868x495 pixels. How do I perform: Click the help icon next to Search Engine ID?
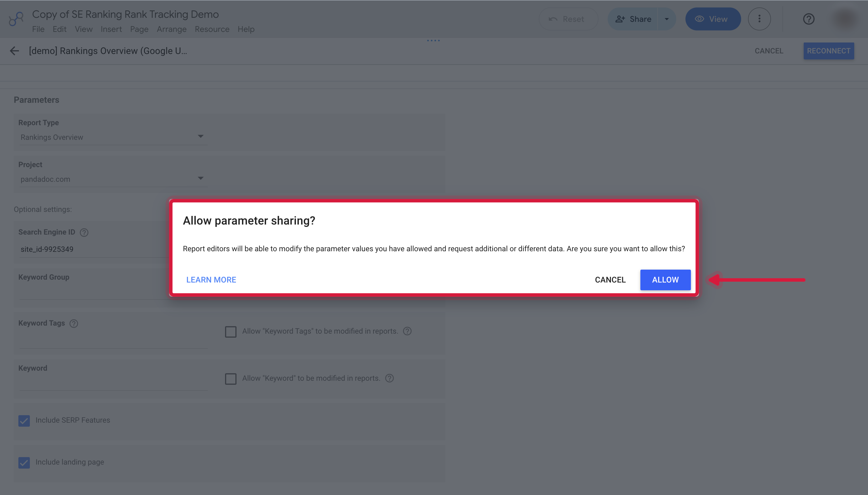84,233
